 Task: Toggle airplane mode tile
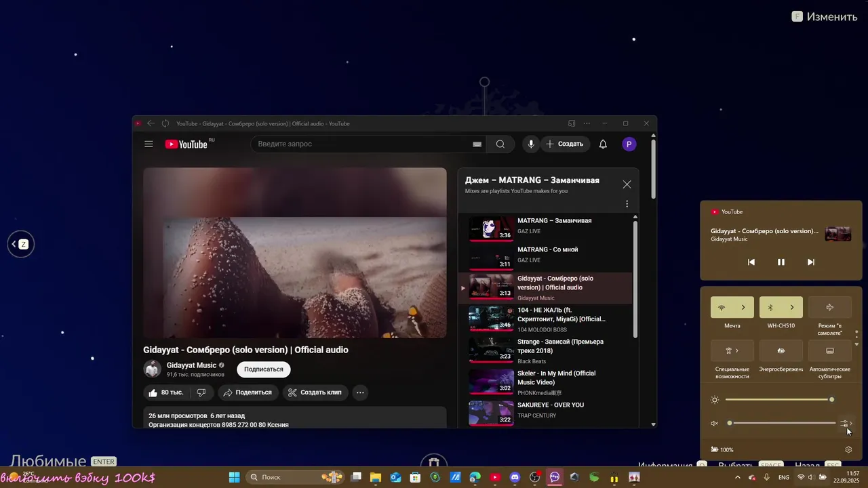[x=830, y=307]
